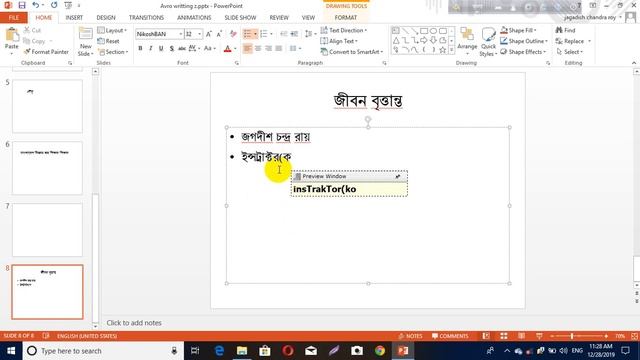Screen dimensions: 640x360
Task: Toggle Italic formatting
Action: [x=151, y=49]
